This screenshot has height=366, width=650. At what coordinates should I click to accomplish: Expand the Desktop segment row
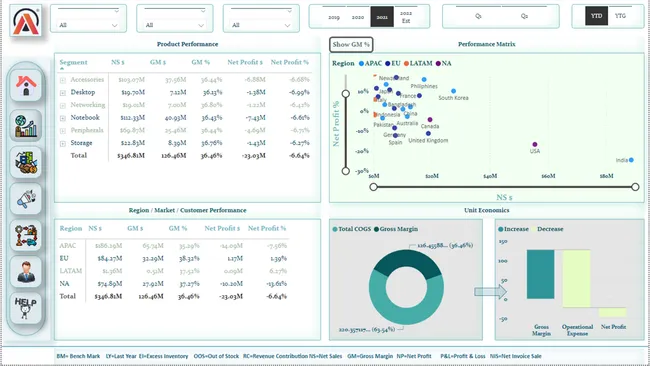(63, 93)
